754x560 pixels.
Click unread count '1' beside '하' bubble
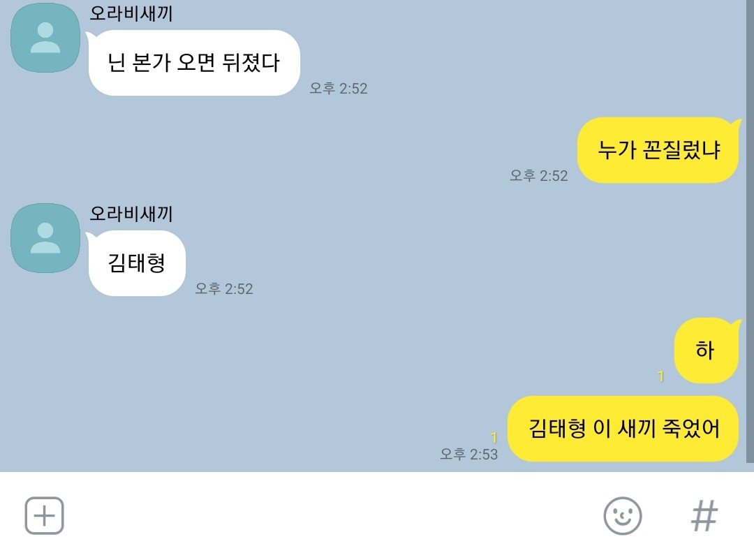tap(660, 376)
